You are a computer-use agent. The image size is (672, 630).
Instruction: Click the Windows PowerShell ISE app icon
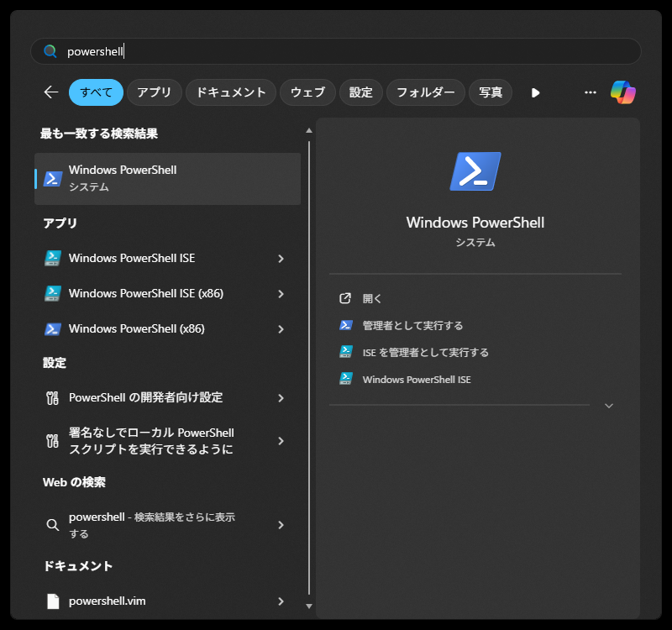click(x=53, y=258)
